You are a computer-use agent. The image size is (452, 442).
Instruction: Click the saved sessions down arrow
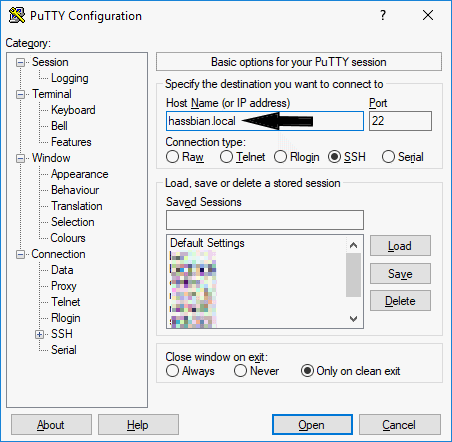[354, 319]
